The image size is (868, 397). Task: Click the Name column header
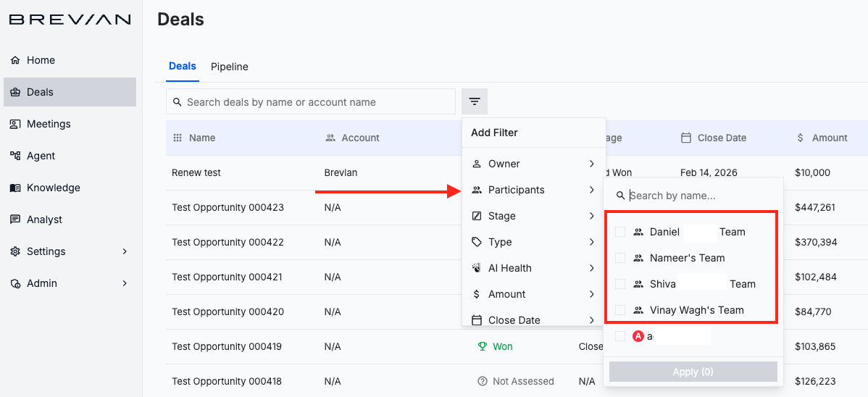coord(202,138)
